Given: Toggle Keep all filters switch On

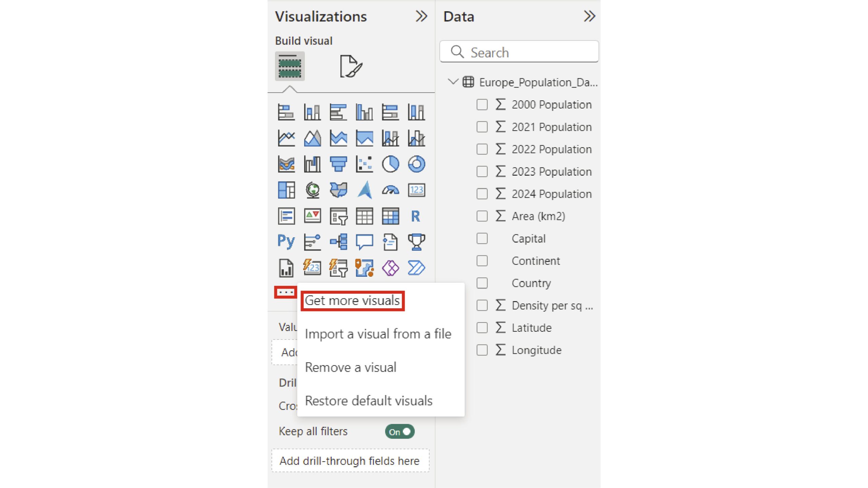Looking at the screenshot, I should tap(399, 431).
